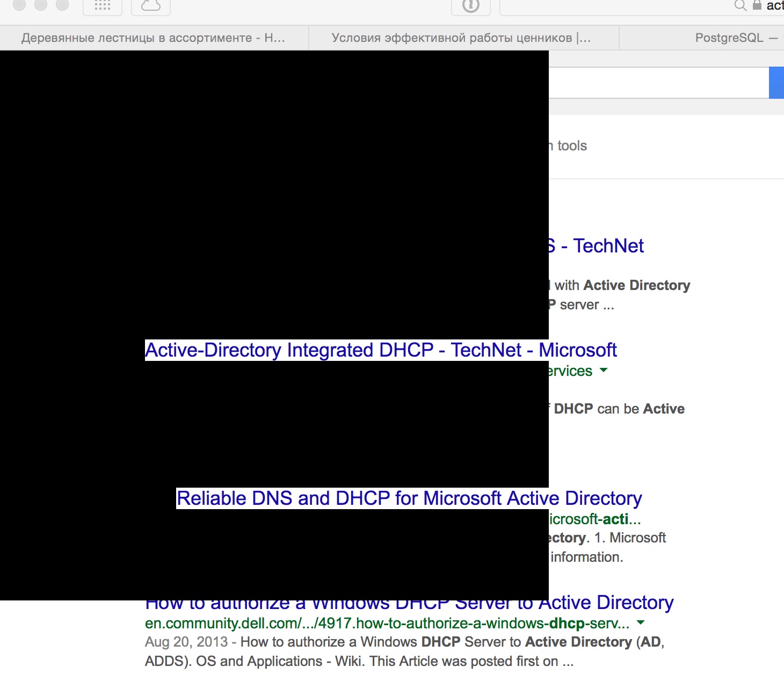The width and height of the screenshot is (784, 681).
Task: Open "How to authorize a Windows DHCP Server" result
Action: pyautogui.click(x=409, y=604)
